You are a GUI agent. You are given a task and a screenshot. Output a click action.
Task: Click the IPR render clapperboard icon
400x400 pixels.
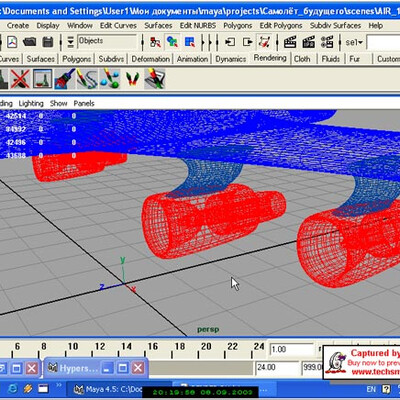click(x=309, y=42)
